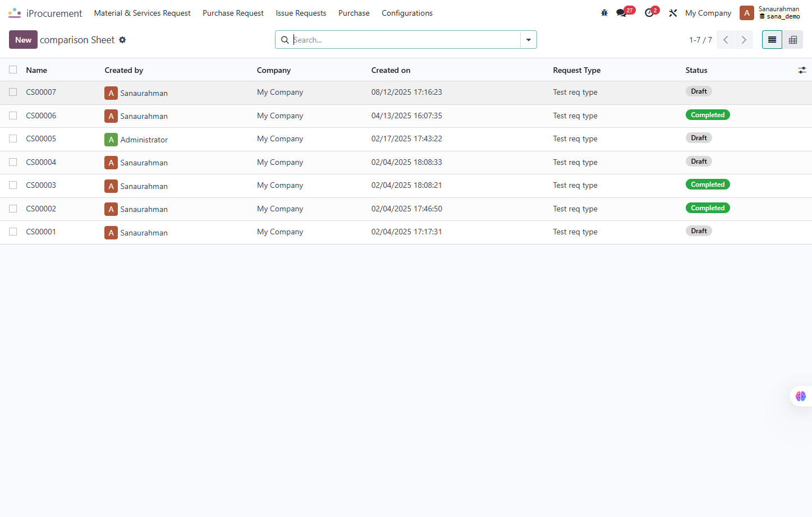Create a New comparison sheet
812x517 pixels.
pos(23,40)
